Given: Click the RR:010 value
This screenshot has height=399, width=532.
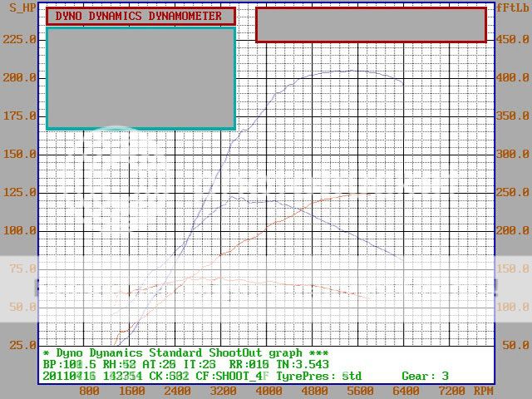Looking at the screenshot, I should tap(249, 364).
